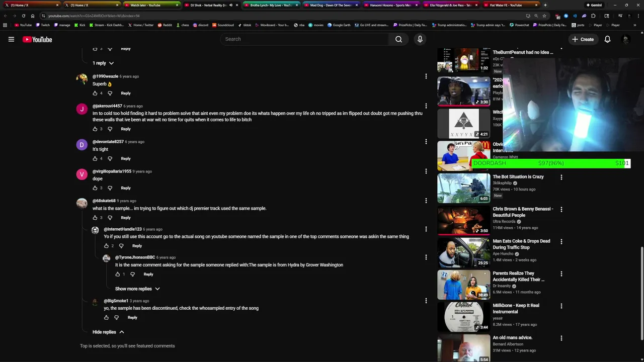Open the Google Earth bookmark
Image resolution: width=644 pixels, height=362 pixels.
pyautogui.click(x=339, y=25)
